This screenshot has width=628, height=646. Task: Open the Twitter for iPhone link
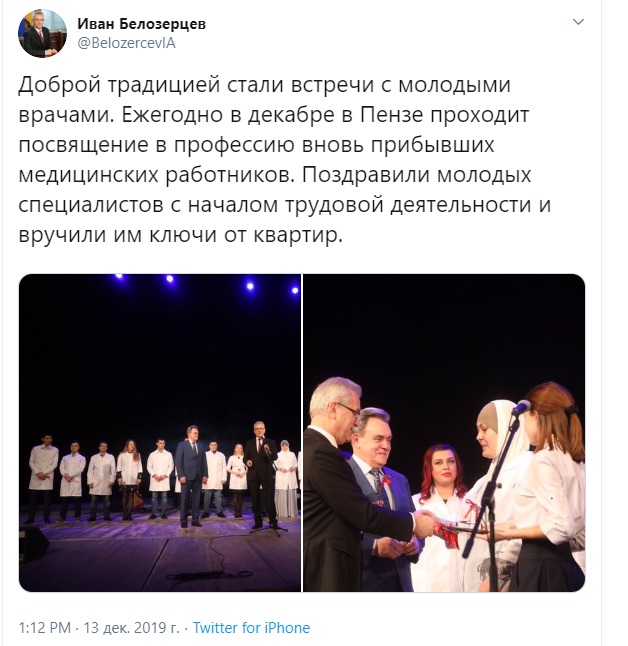[251, 627]
